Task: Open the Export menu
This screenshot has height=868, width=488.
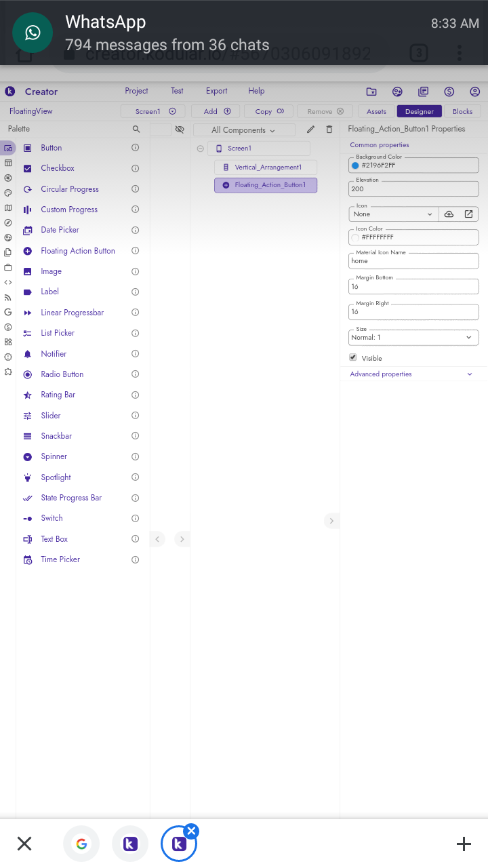Action: [217, 91]
